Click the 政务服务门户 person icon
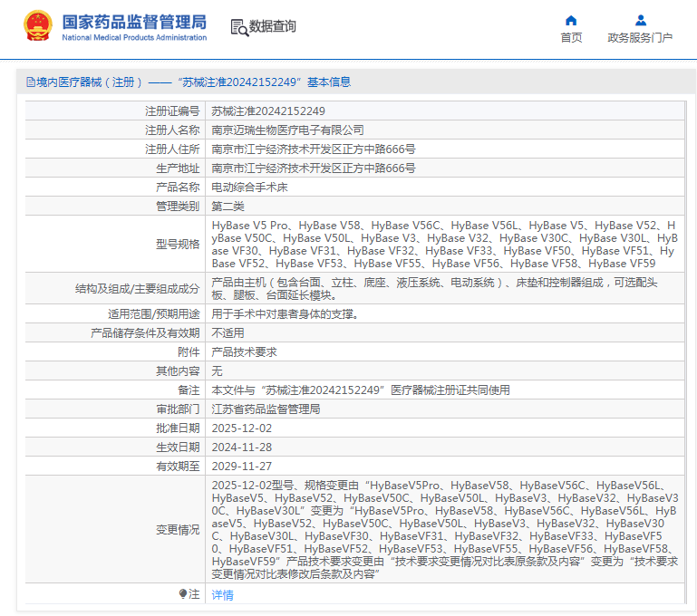This screenshot has height=616, width=697. [640, 21]
